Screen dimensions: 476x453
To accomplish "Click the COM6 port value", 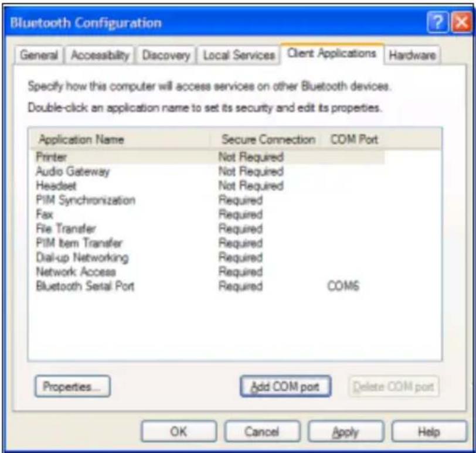I will click(344, 286).
